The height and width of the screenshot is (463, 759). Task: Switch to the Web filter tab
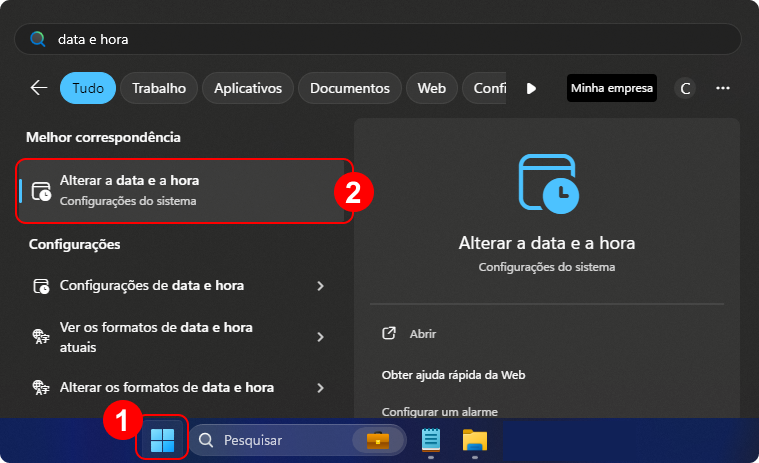(x=431, y=88)
